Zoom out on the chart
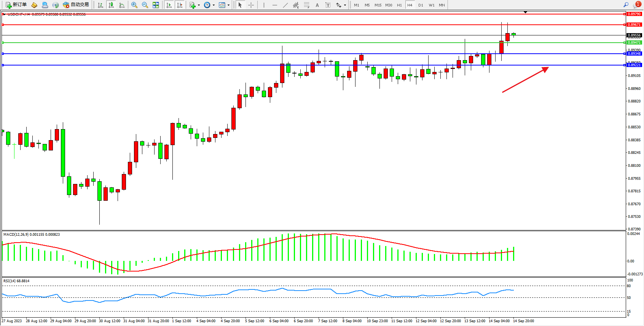Viewport: 644px width, 326px height. tap(145, 5)
